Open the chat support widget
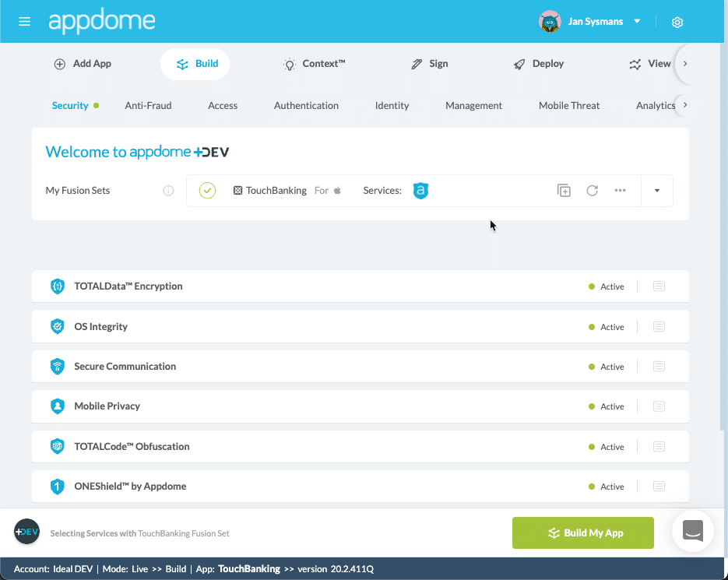Screen dimensions: 728x580 coord(693,531)
